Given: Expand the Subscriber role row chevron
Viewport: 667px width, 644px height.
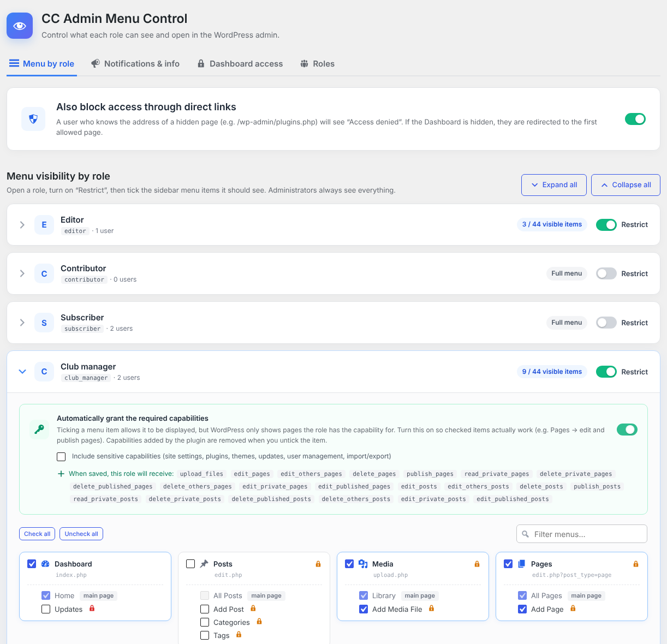Looking at the screenshot, I should (22, 323).
